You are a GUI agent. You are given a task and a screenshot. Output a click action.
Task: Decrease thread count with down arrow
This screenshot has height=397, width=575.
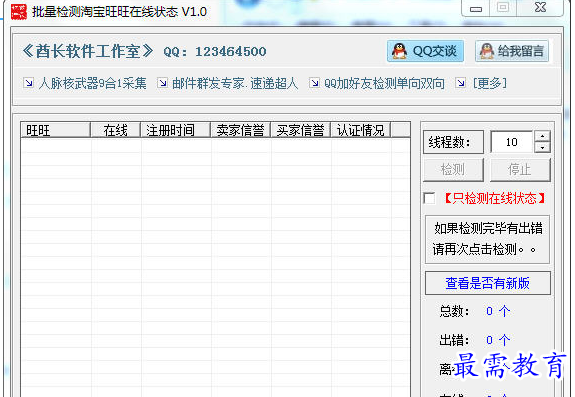pyautogui.click(x=542, y=147)
